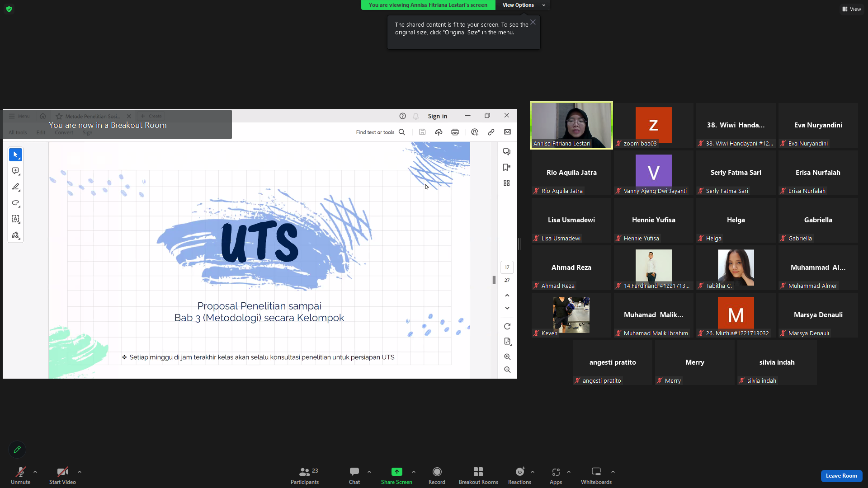Open the share with others icon
The height and width of the screenshot is (488, 868).
[x=475, y=132]
